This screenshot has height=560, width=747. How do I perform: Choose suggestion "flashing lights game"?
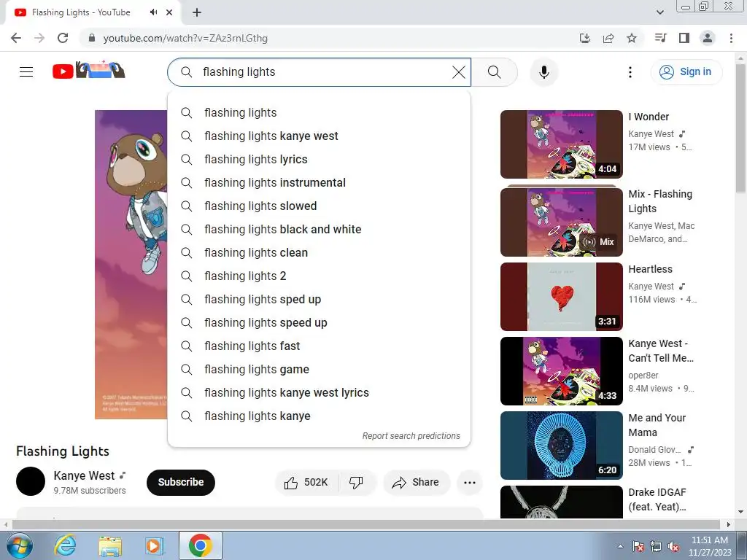(x=320, y=370)
